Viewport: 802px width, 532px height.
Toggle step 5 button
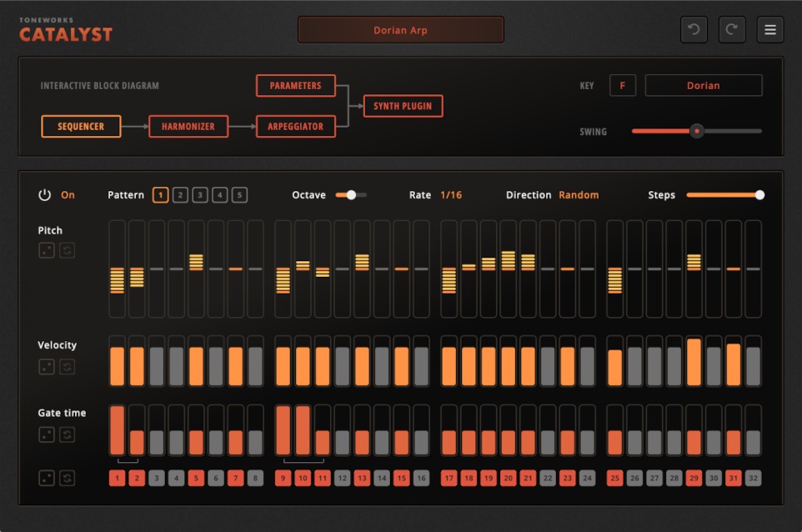click(x=196, y=479)
